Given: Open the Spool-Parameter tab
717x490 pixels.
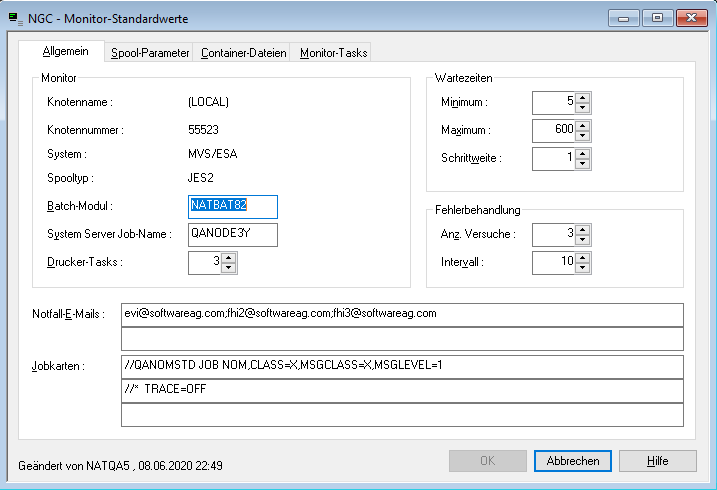Looking at the screenshot, I should 150,53.
